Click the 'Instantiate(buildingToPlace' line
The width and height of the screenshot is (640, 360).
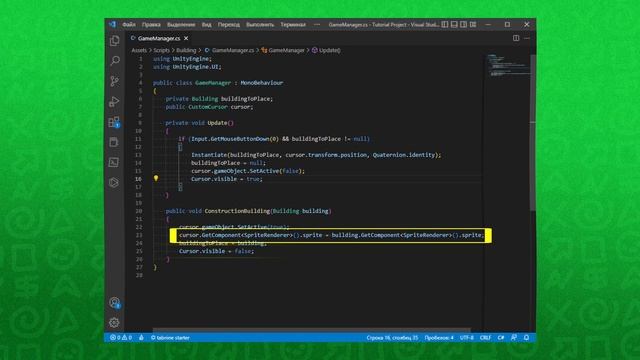click(316, 155)
